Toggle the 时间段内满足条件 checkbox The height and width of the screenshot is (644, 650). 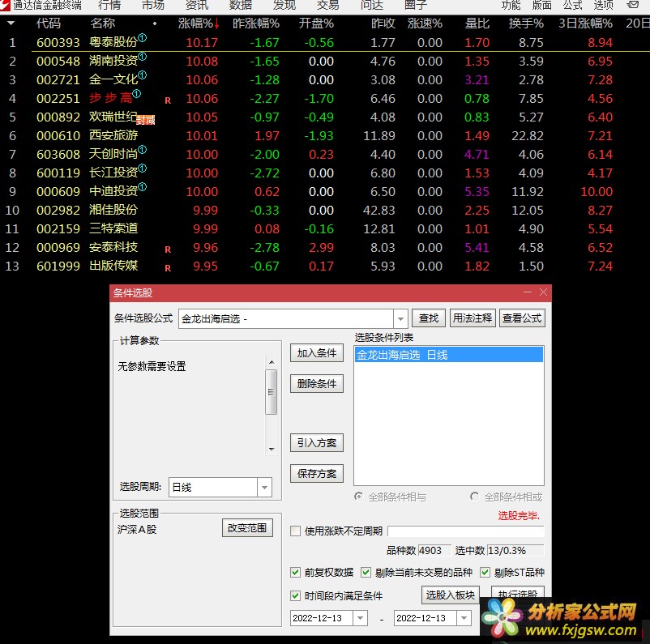click(295, 595)
